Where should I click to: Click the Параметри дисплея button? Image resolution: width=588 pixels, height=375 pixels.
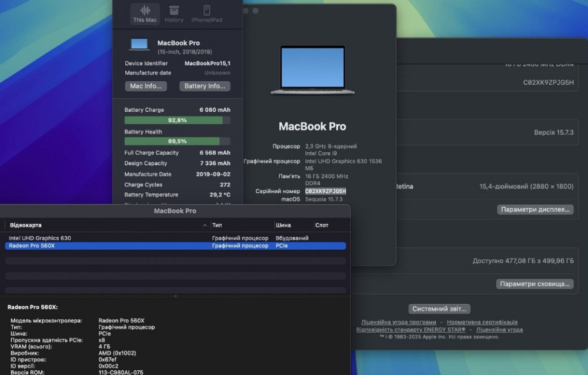[x=534, y=209]
